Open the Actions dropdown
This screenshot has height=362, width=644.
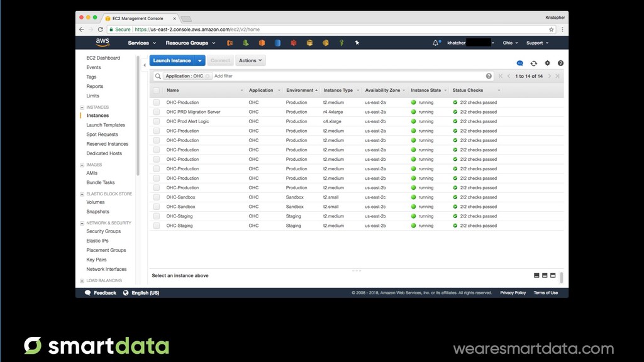(250, 60)
